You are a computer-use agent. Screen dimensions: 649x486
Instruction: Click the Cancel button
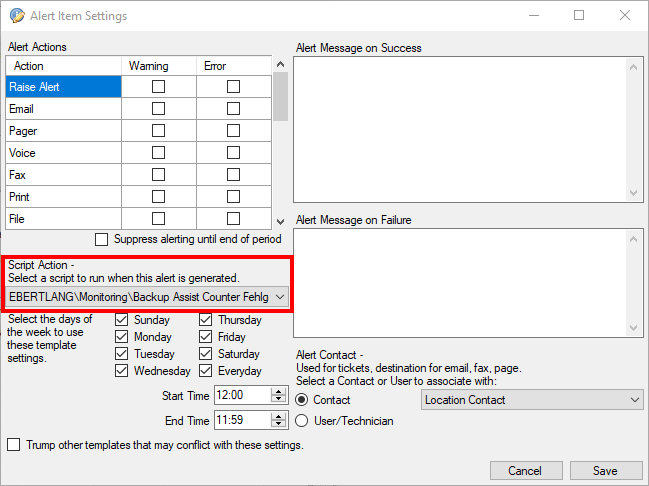pyautogui.click(x=524, y=470)
